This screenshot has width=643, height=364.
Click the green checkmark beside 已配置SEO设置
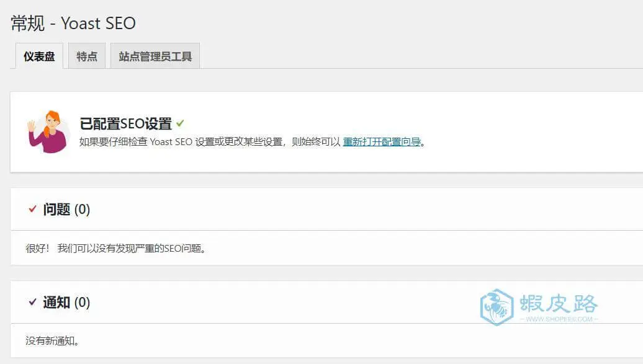coord(180,123)
